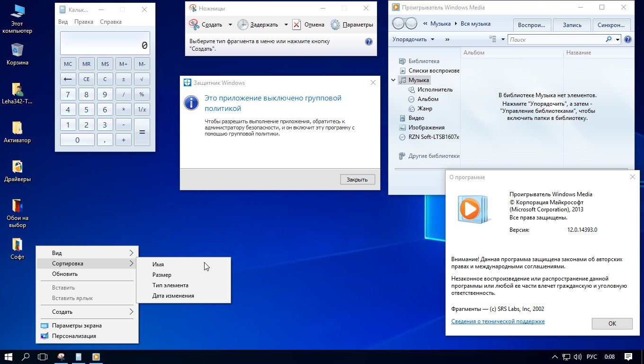Open the Создать submenu in the context menu
Viewport: 644px width, 364px height.
click(x=87, y=312)
